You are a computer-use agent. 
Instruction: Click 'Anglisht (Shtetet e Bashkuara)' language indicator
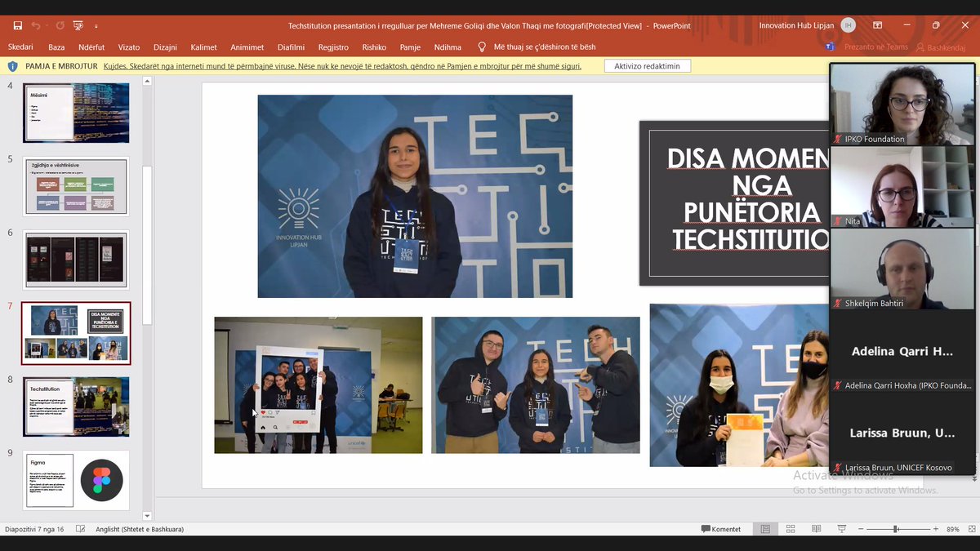tap(140, 529)
